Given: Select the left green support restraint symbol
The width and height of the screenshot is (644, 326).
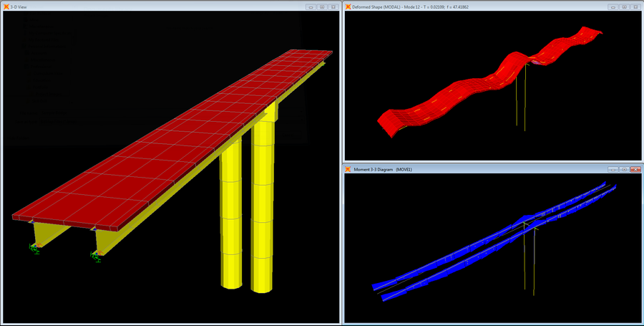Looking at the screenshot, I should (x=34, y=248).
